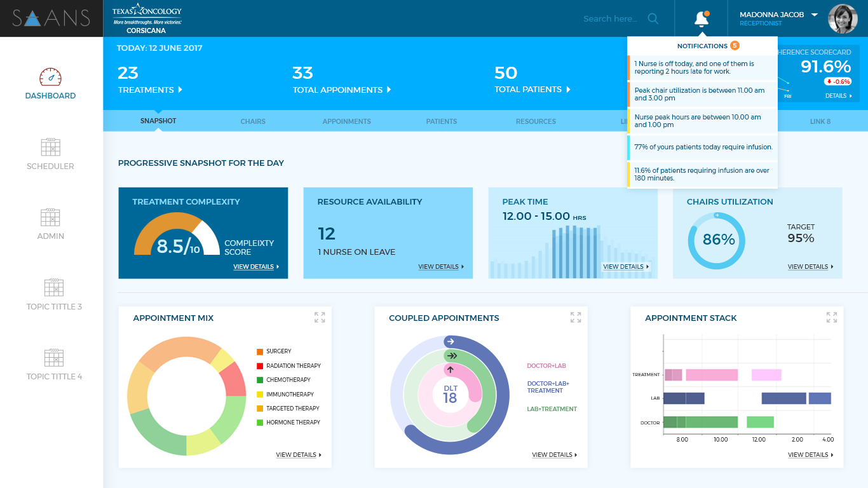Expand the 23 Treatments arrow

(180, 90)
